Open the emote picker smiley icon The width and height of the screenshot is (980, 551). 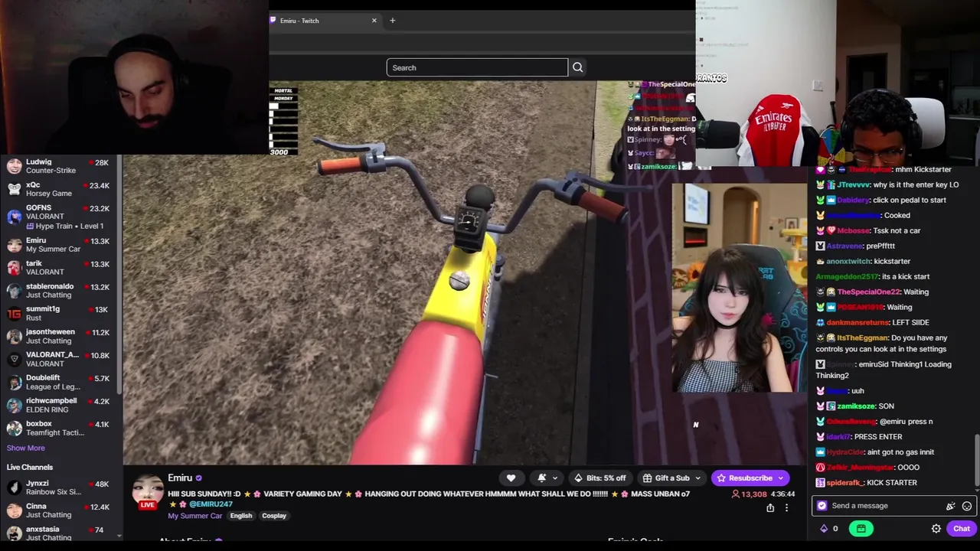pyautogui.click(x=967, y=506)
